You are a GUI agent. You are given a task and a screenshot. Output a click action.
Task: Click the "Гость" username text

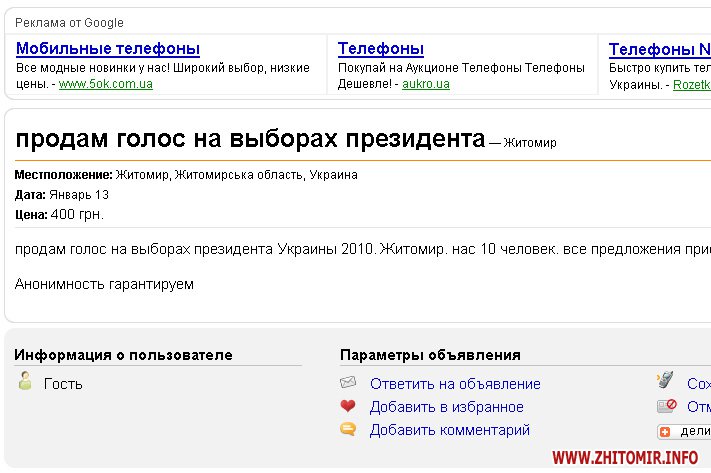point(63,384)
